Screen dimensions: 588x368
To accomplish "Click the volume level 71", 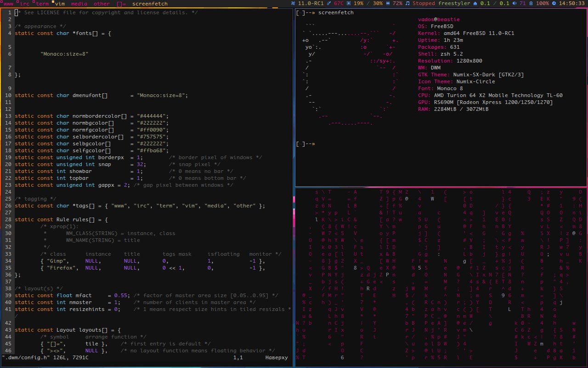I will [522, 3].
